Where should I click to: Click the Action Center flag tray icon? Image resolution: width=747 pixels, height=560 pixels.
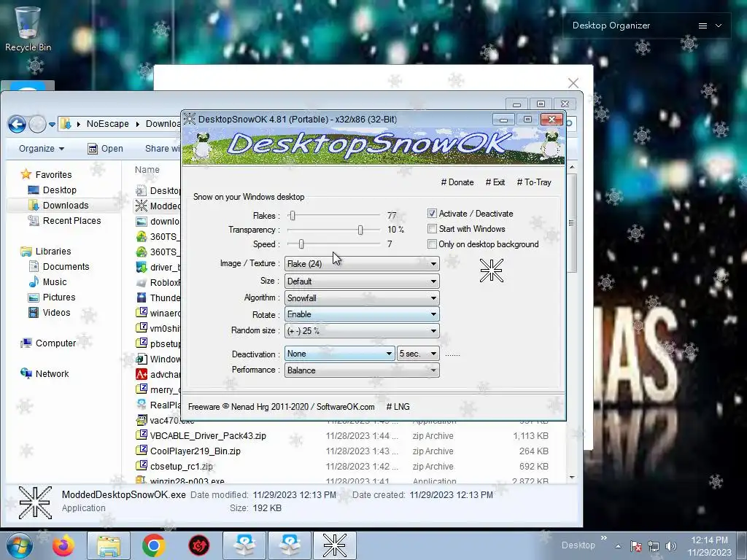[x=635, y=546]
